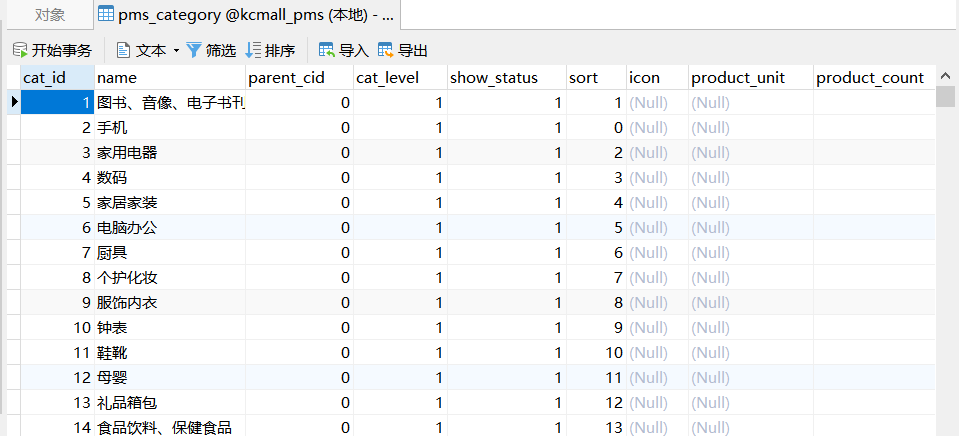Screen dimensions: 960x436
Task: Click cat_id cell with value 1
Action: (58, 102)
